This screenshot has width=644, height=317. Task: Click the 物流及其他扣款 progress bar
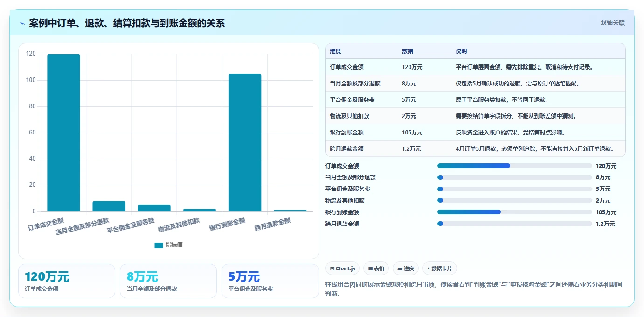[515, 200]
